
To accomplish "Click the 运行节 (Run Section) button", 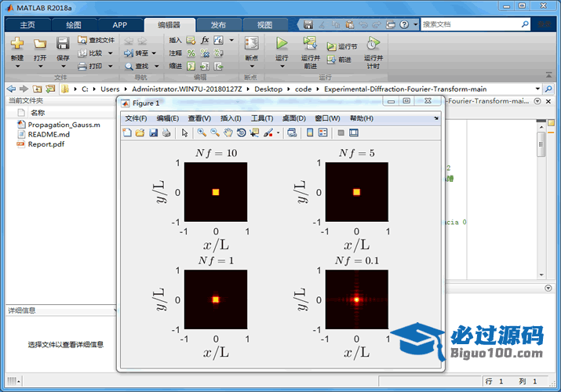I will click(x=342, y=46).
